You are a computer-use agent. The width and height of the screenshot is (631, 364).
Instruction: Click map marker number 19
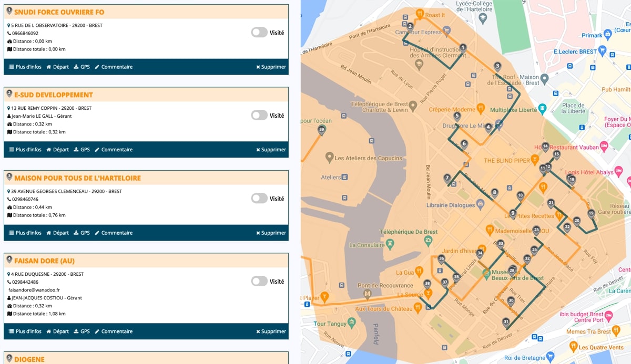coord(591,214)
